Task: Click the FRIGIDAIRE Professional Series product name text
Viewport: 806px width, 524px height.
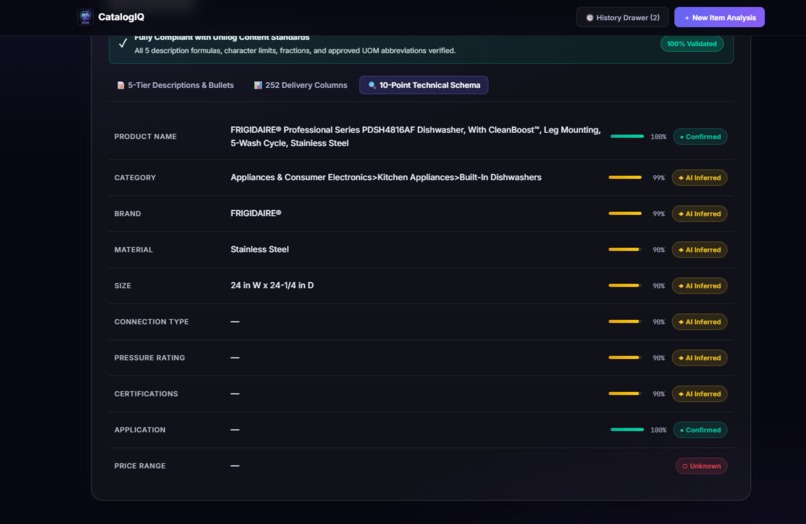Action: 415,137
